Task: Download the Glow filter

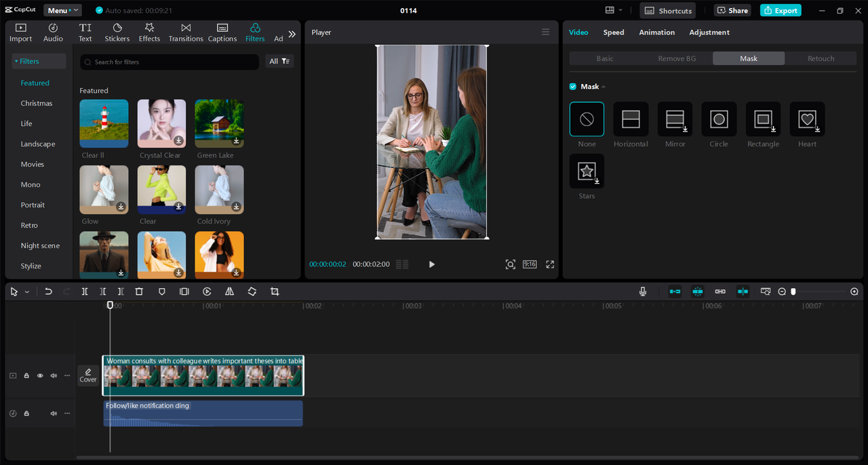Action: [121, 207]
